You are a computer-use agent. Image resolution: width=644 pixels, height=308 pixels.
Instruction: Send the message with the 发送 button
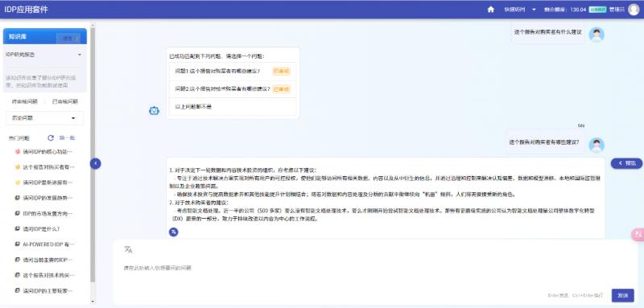pyautogui.click(x=622, y=295)
